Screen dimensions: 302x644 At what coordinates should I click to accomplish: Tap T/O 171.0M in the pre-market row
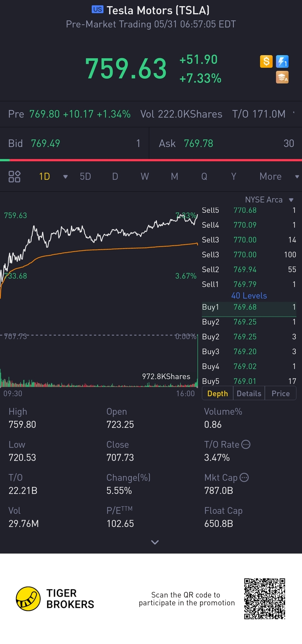259,114
